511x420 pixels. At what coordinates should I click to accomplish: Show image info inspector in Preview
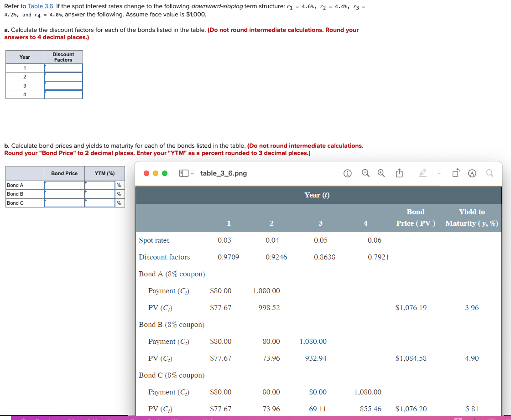pyautogui.click(x=347, y=173)
